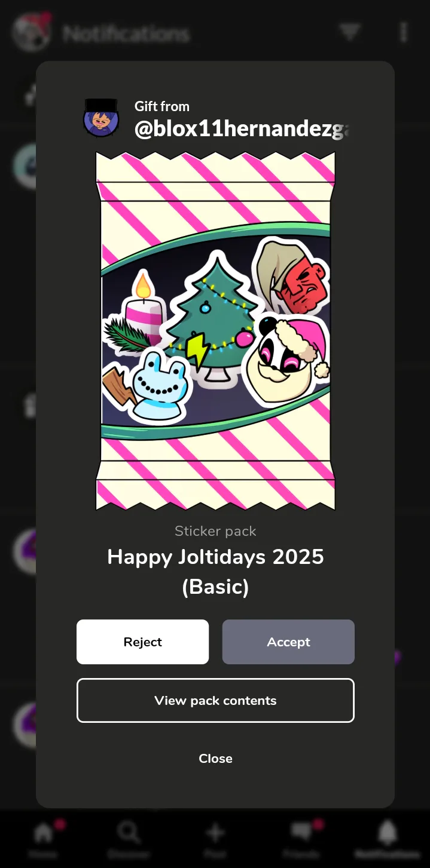Image resolution: width=430 pixels, height=868 pixels.
Task: Tap the Santa panda sticker
Action: 286,359
